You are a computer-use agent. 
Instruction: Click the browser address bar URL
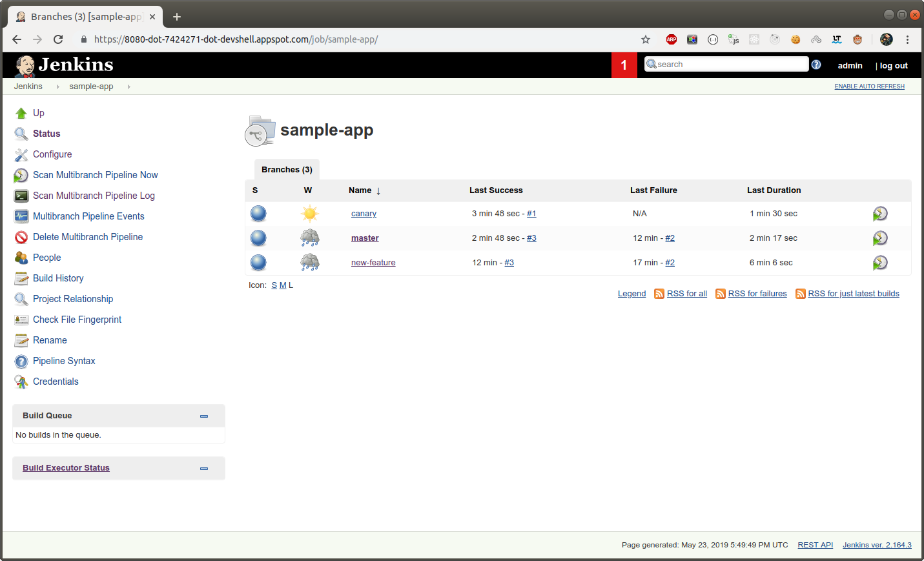[x=236, y=39]
